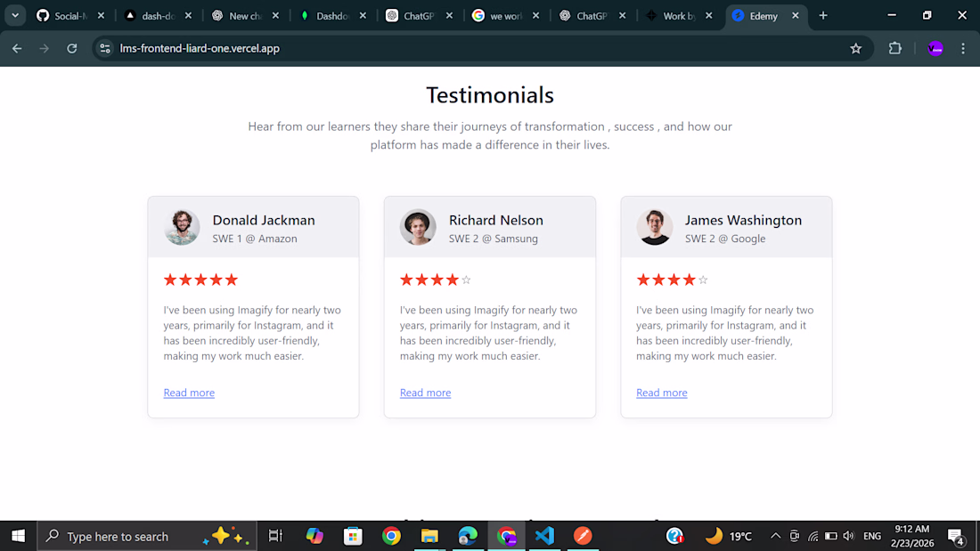980x551 pixels.
Task: Open the browser extensions puzzle icon
Action: [895, 48]
